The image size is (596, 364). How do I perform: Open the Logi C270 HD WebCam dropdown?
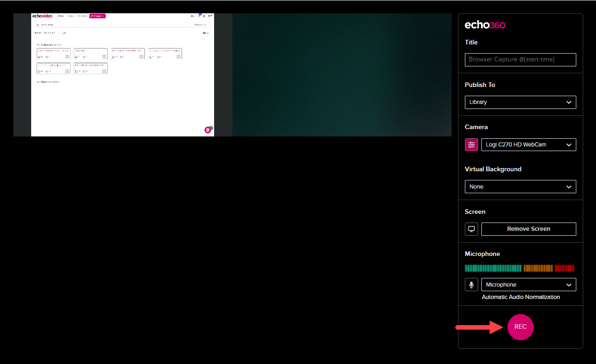(529, 145)
